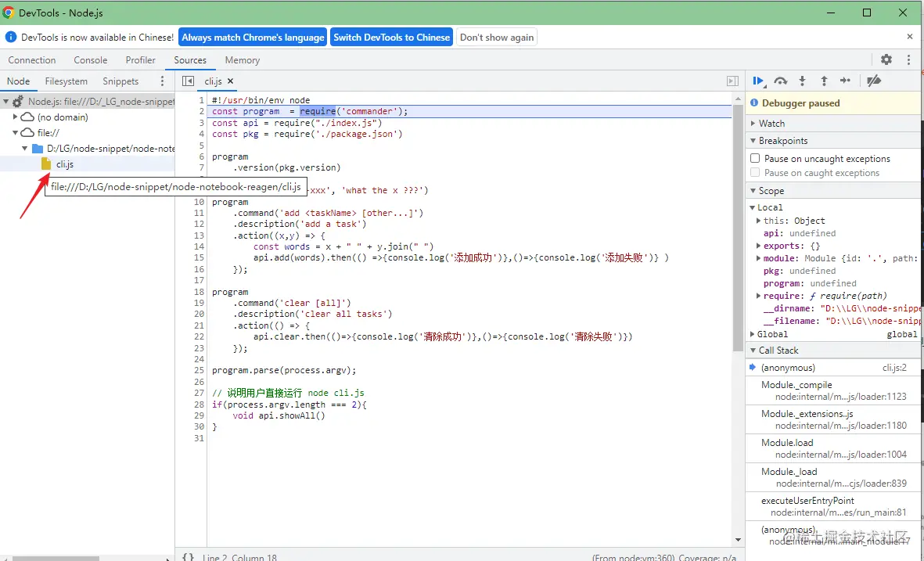The image size is (924, 561).
Task: Click the Step icon in debugger toolbar
Action: point(845,81)
